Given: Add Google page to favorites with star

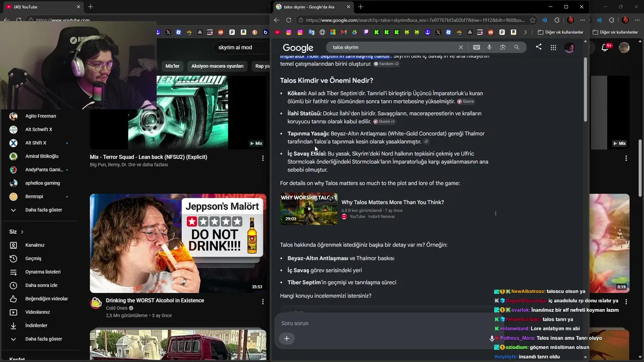Looking at the screenshot, I should click(533, 20).
